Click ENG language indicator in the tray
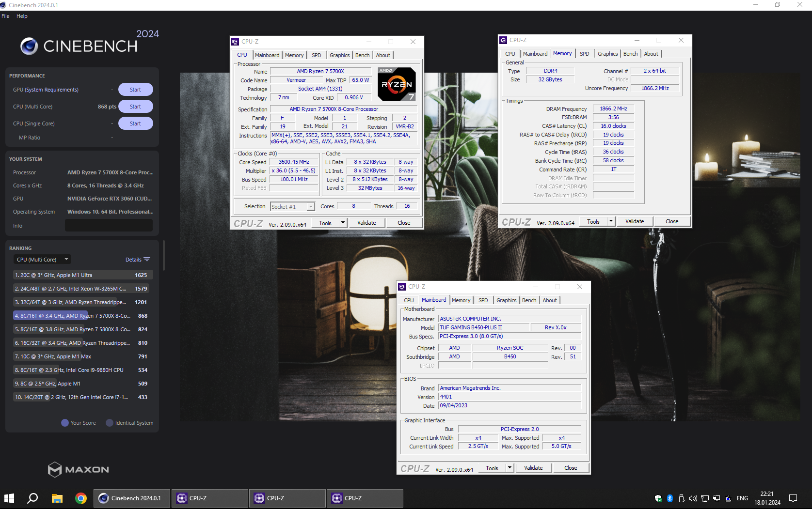Image resolution: width=812 pixels, height=509 pixels. (742, 498)
